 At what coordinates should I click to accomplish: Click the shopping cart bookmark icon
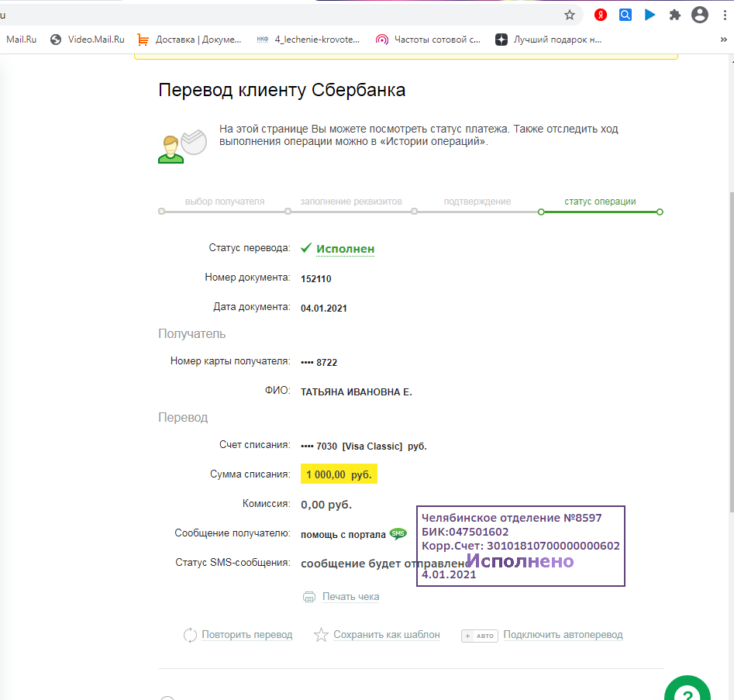click(x=143, y=40)
